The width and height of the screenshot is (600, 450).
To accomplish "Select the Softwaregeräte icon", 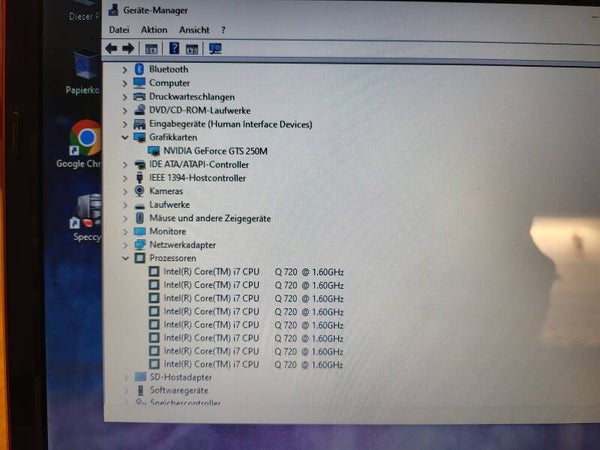I will coord(140,390).
